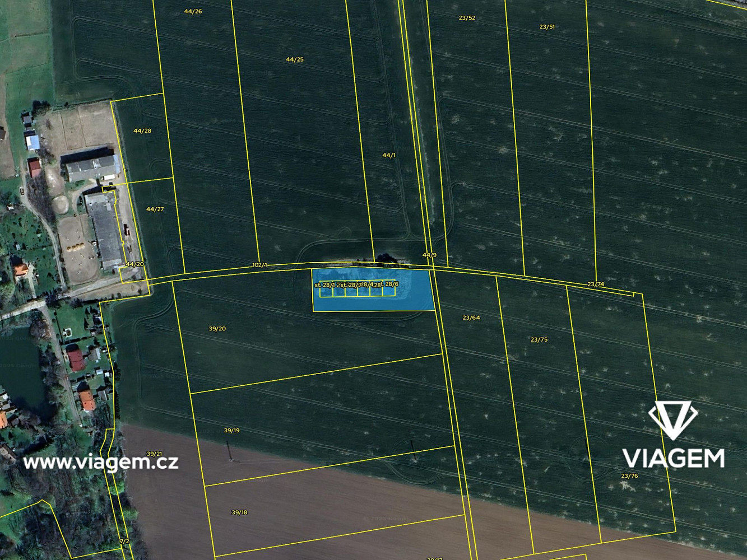
Task: Select parcel label 23/76
Action: (x=629, y=476)
